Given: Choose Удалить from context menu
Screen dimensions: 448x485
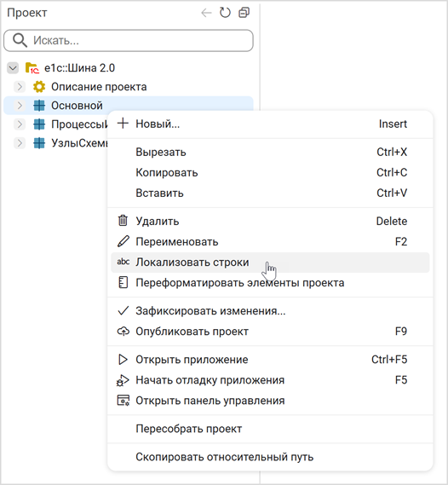Looking at the screenshot, I should [x=270, y=221].
